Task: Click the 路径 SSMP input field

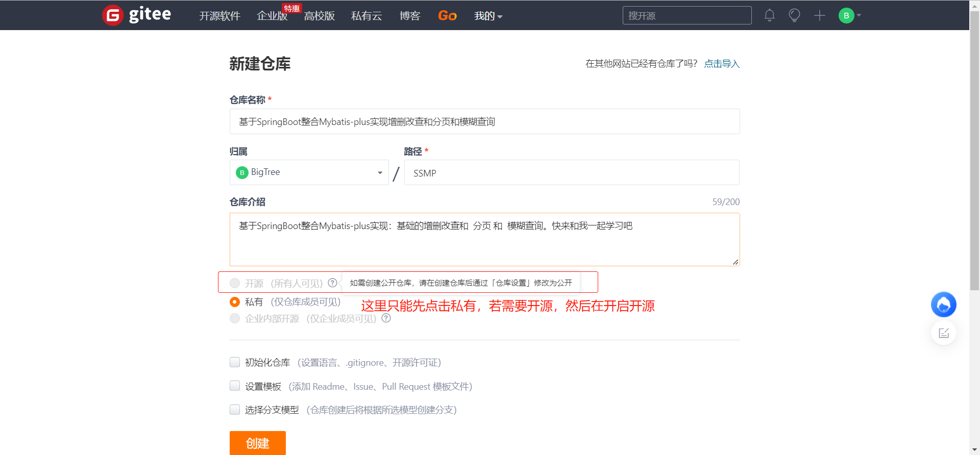Action: (x=572, y=172)
